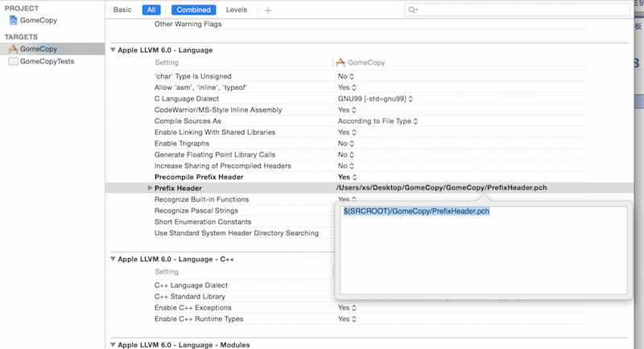This screenshot has width=644, height=349.
Task: Select C++ Standard Library setting
Action: click(190, 297)
